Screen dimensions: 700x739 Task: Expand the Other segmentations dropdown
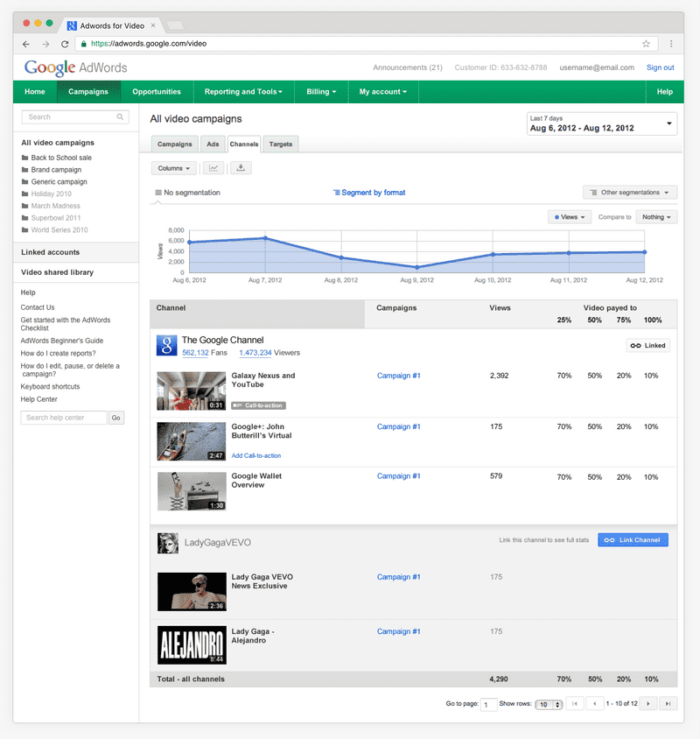coord(630,193)
